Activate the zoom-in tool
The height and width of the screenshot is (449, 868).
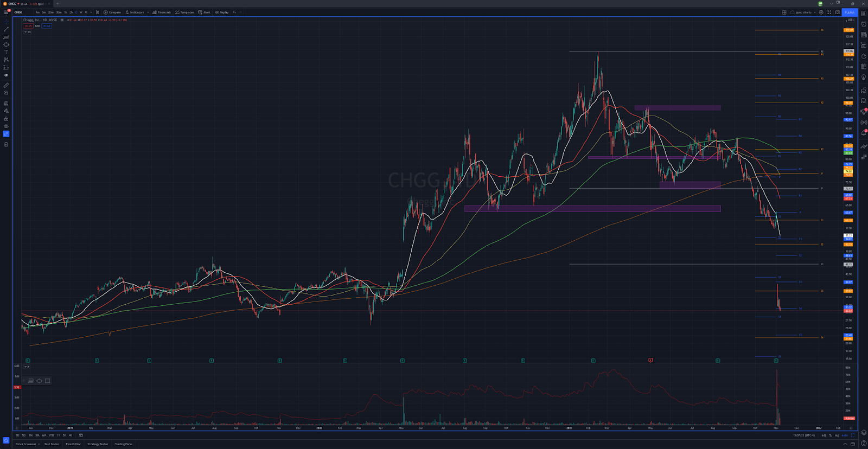tap(6, 93)
